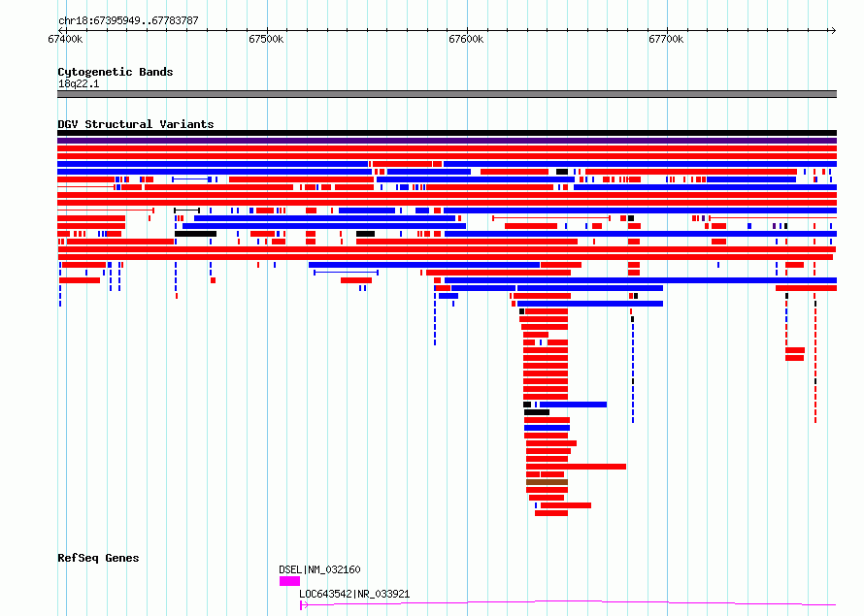Select the gray 18q22.1 cytogenetic band bar
The image size is (864, 616).
[447, 94]
